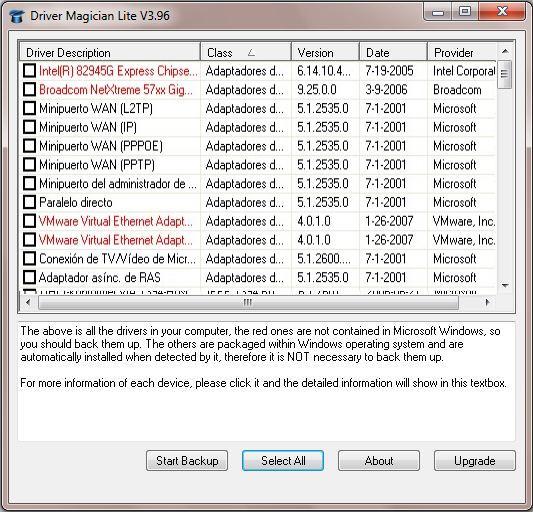This screenshot has width=533, height=512.
Task: Click the date cell 7-19-2005
Action: pos(390,71)
